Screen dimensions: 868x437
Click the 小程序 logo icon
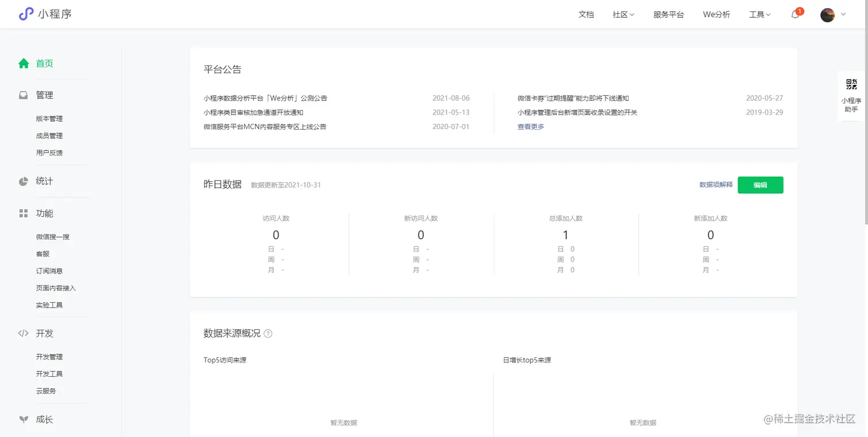(26, 14)
